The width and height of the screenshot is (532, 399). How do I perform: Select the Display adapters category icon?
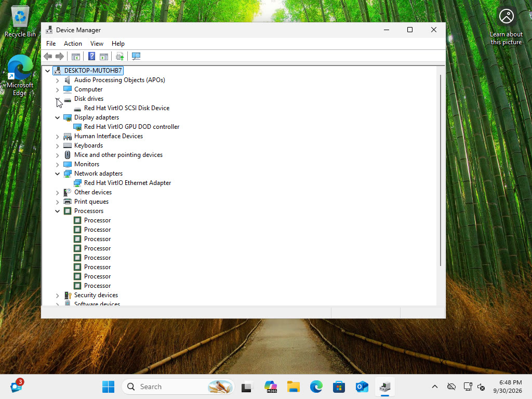(68, 117)
